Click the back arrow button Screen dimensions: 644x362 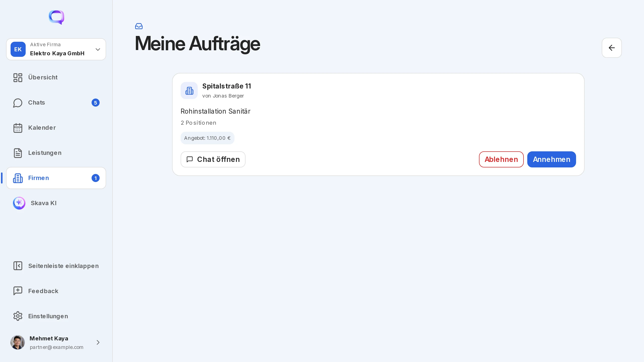pos(612,48)
